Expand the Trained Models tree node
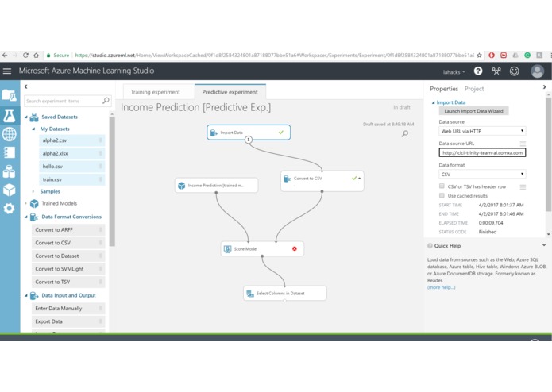The height and width of the screenshot is (392, 552). [26, 203]
